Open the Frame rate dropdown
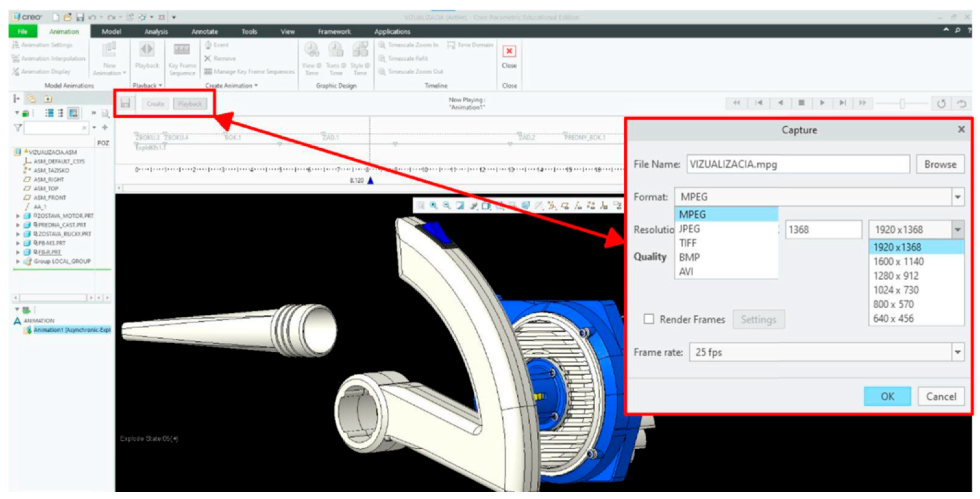The width and height of the screenshot is (980, 499). pyautogui.click(x=957, y=352)
